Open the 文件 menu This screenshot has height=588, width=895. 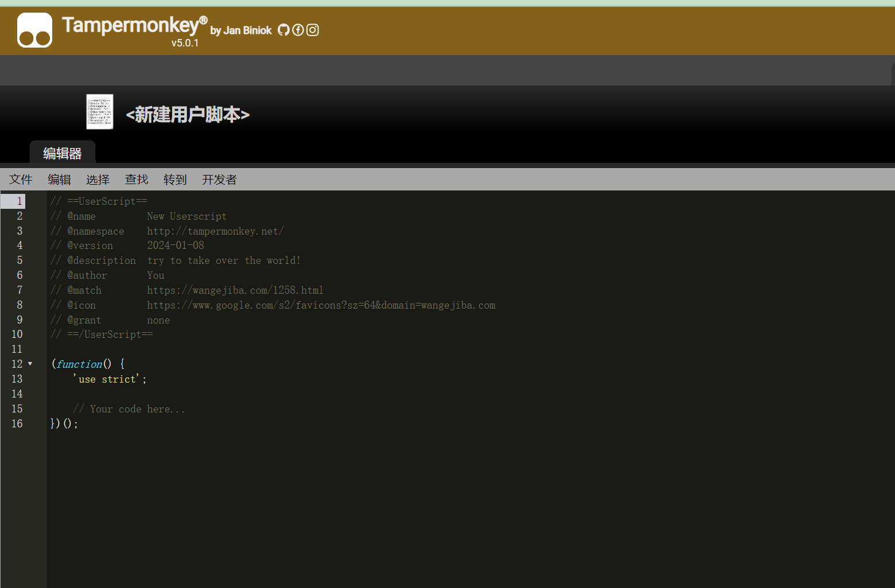click(x=20, y=179)
